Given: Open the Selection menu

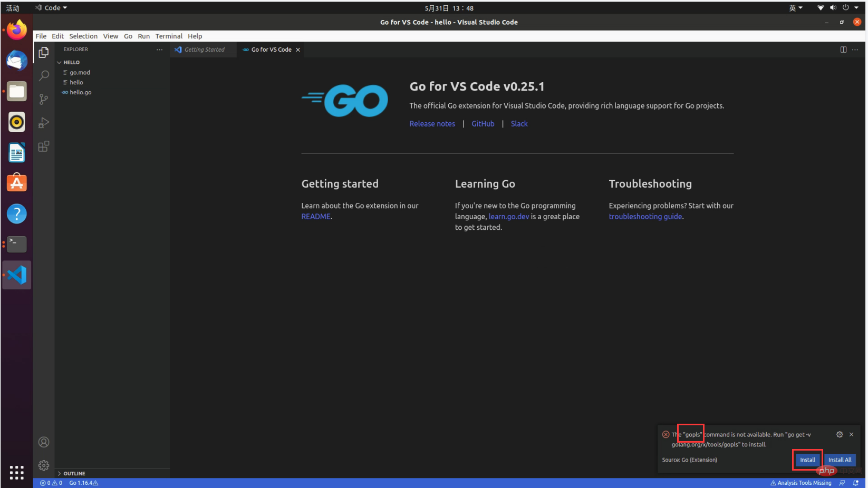Looking at the screenshot, I should tap(83, 36).
